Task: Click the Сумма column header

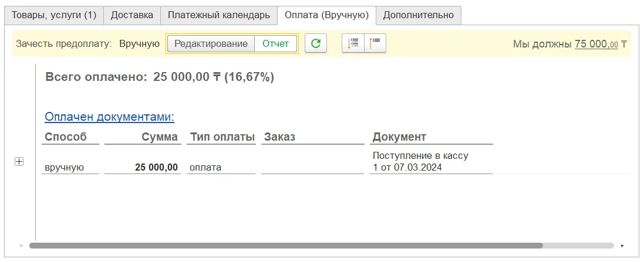Action: [160, 137]
